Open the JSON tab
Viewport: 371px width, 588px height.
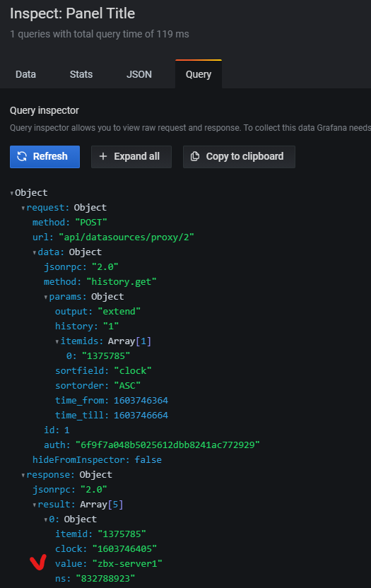pyautogui.click(x=139, y=74)
